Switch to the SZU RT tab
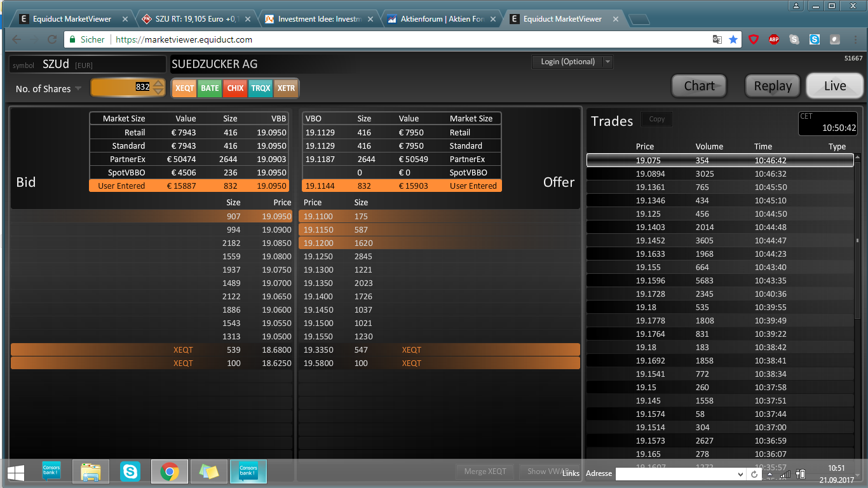 pyautogui.click(x=195, y=19)
